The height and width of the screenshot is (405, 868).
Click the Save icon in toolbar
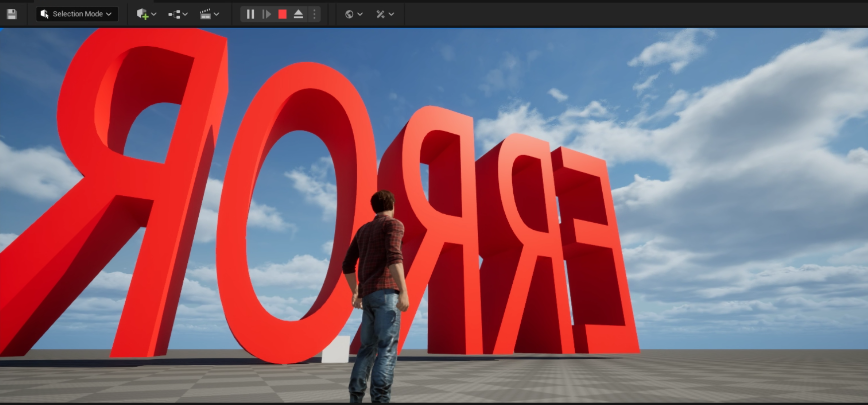[x=12, y=14]
